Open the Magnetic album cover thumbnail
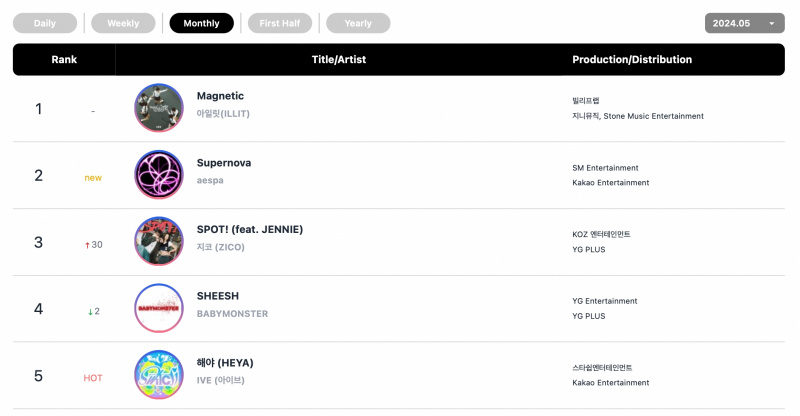This screenshot has height=416, width=800. [x=159, y=108]
